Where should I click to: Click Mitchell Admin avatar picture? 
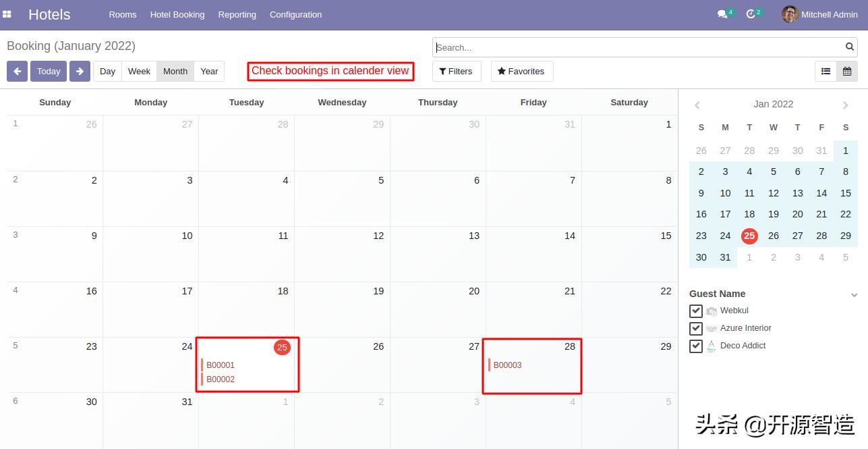(790, 14)
